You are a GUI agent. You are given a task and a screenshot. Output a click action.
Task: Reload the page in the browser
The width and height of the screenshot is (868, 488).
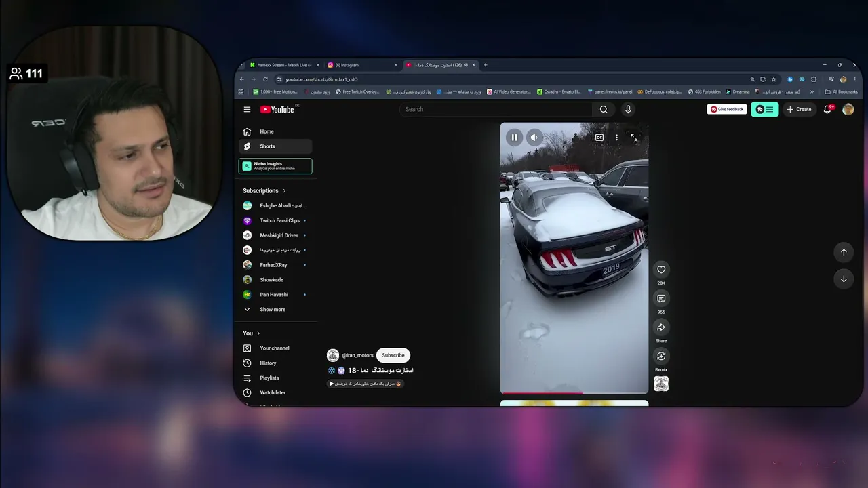coord(265,79)
